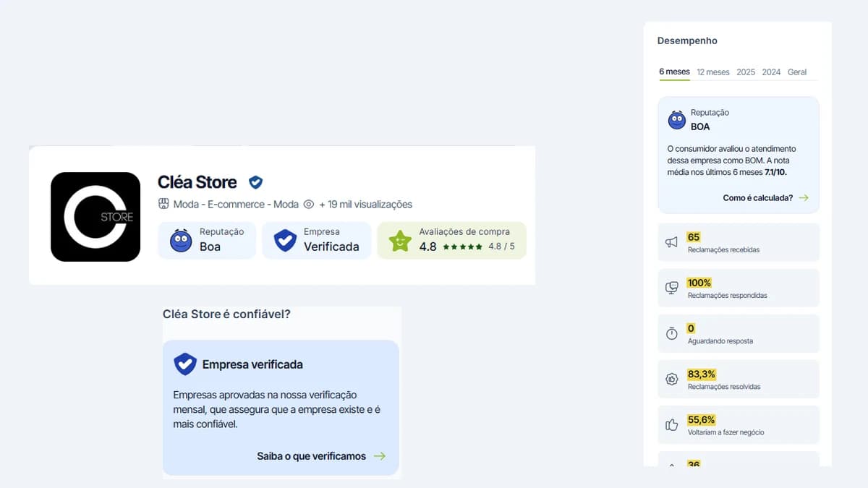This screenshot has height=488, width=868.
Task: Select the 6 meses tab
Action: [x=674, y=72]
